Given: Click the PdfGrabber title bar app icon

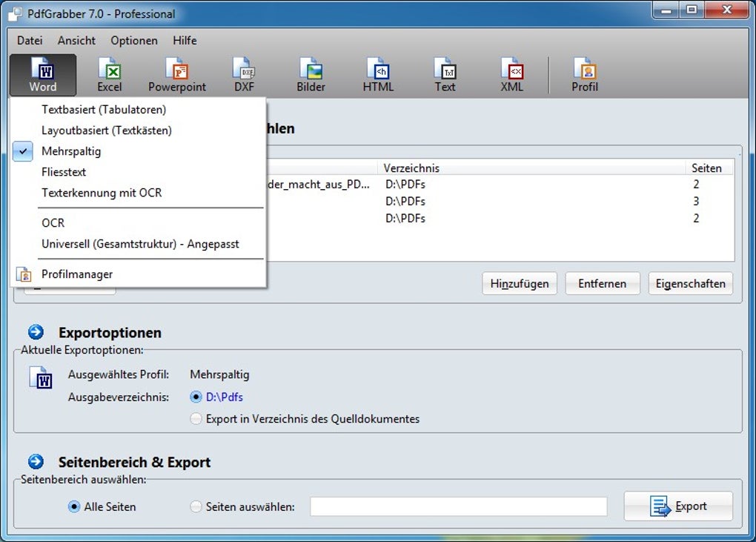Looking at the screenshot, I should tap(16, 14).
